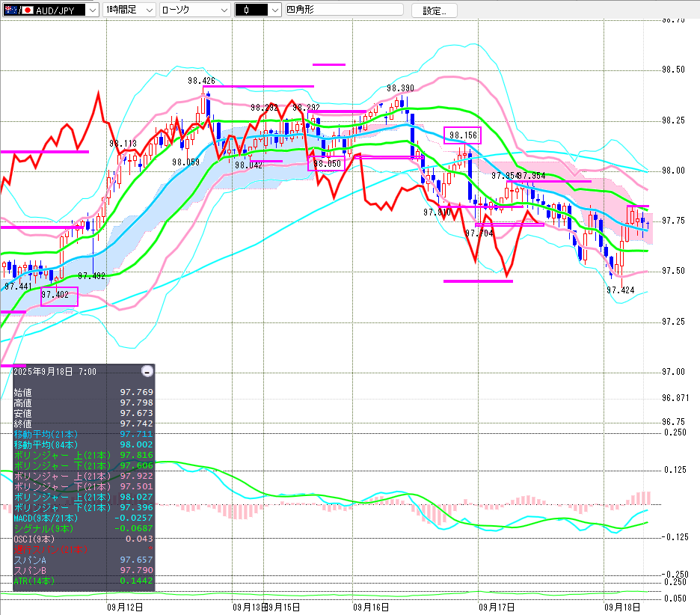Collapse the data panel with minus icon

(147, 371)
